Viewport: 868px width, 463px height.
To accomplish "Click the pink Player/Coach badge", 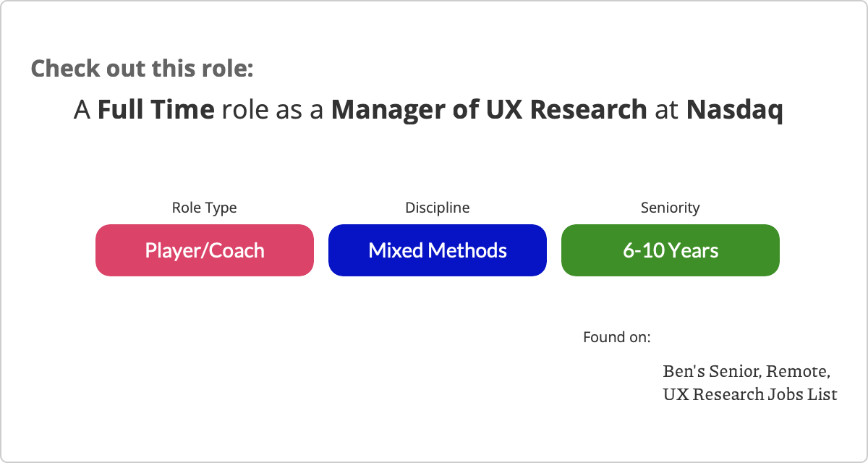I will (205, 250).
